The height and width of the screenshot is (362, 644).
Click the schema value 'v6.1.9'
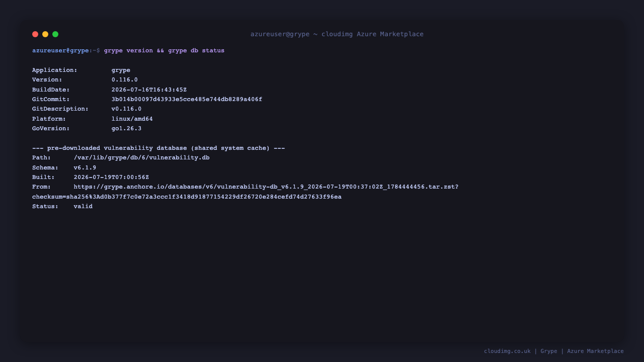point(85,168)
